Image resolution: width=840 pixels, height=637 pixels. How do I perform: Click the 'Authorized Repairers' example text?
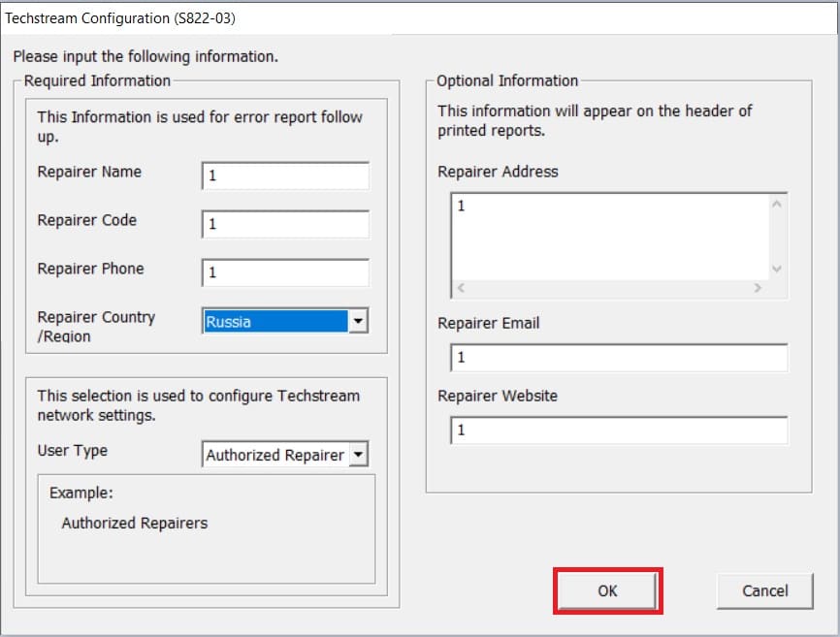pyautogui.click(x=135, y=523)
